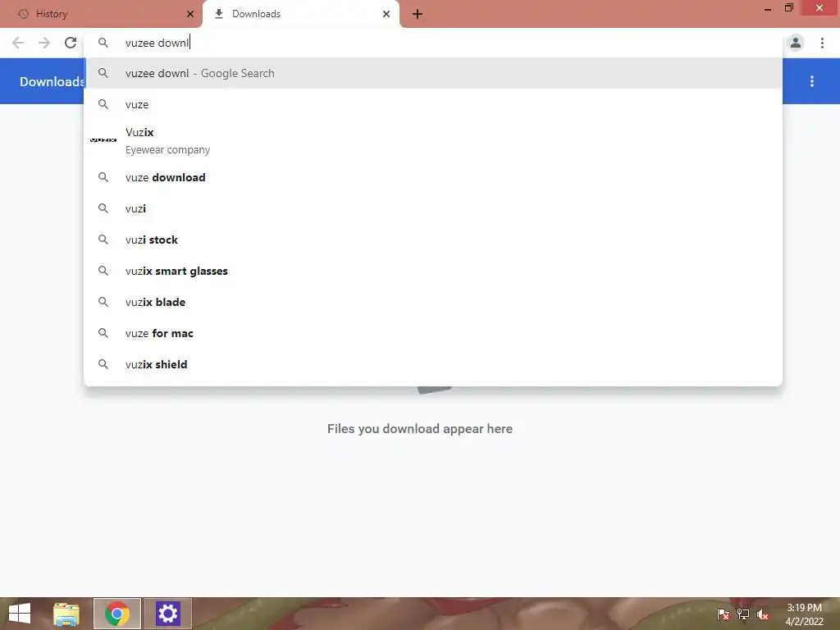Select the 'vuze' suggestion
This screenshot has width=840, height=630.
[433, 104]
